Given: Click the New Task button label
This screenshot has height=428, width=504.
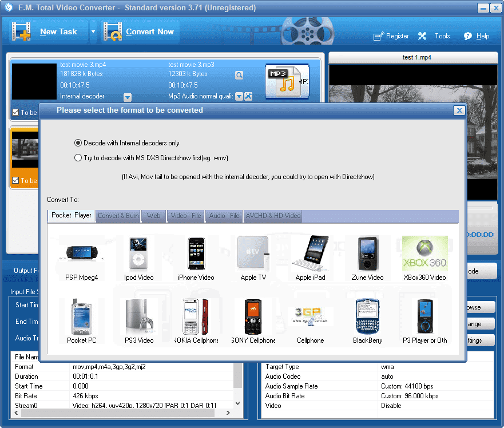Looking at the screenshot, I should click(x=58, y=31).
